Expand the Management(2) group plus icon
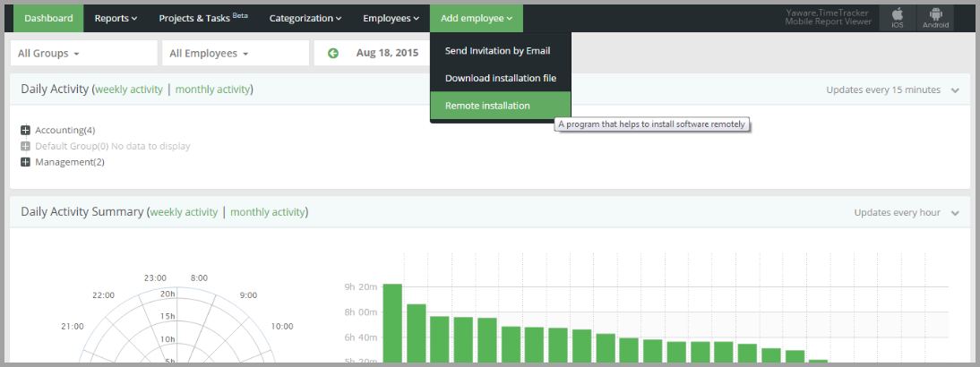The height and width of the screenshot is (367, 980). pos(26,162)
